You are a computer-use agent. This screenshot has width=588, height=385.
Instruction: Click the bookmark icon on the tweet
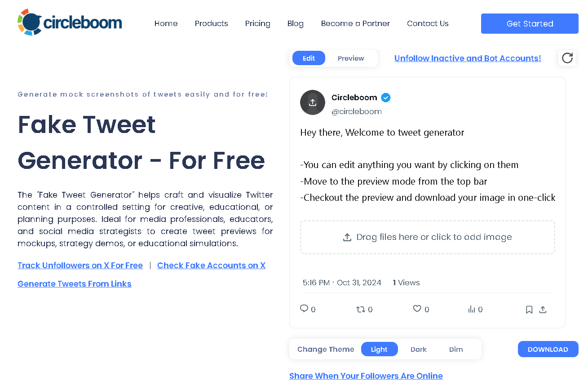pyautogui.click(x=529, y=310)
